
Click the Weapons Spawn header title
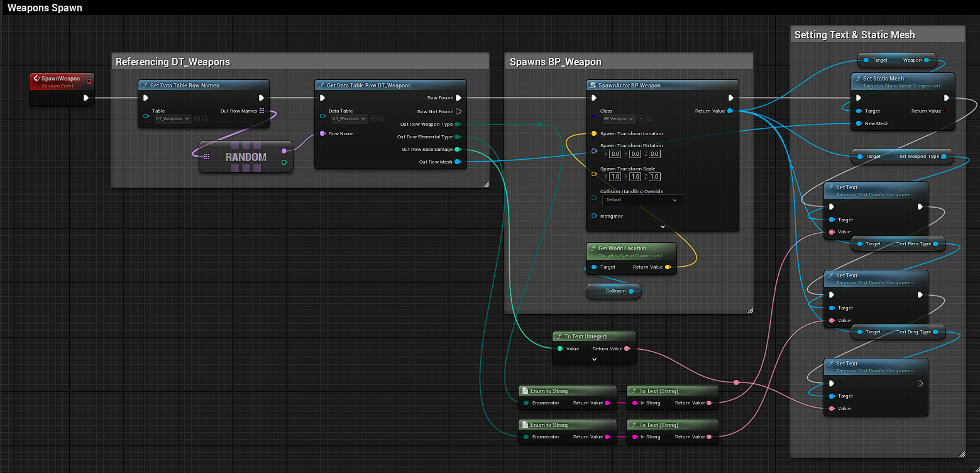(45, 8)
